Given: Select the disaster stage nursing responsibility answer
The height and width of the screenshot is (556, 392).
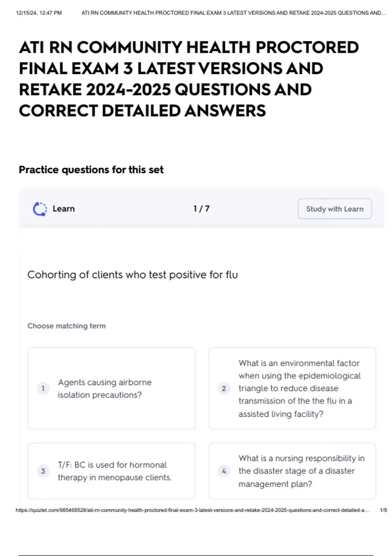Looking at the screenshot, I should point(301,471).
